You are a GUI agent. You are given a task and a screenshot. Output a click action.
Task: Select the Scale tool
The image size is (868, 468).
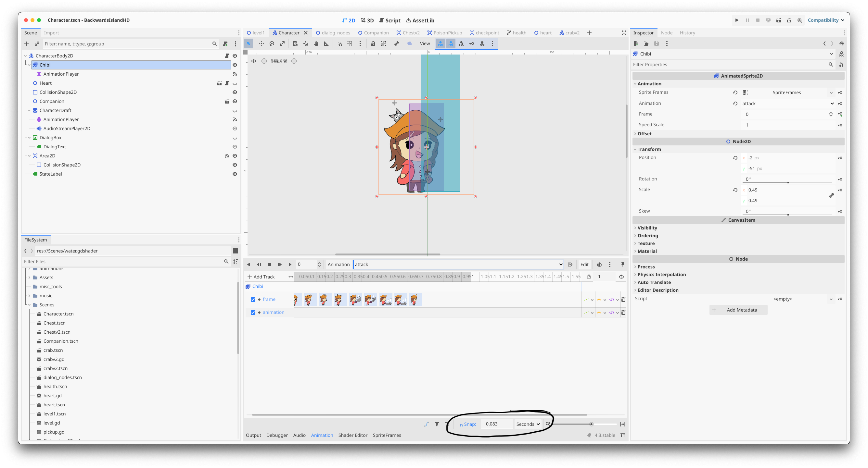point(283,43)
